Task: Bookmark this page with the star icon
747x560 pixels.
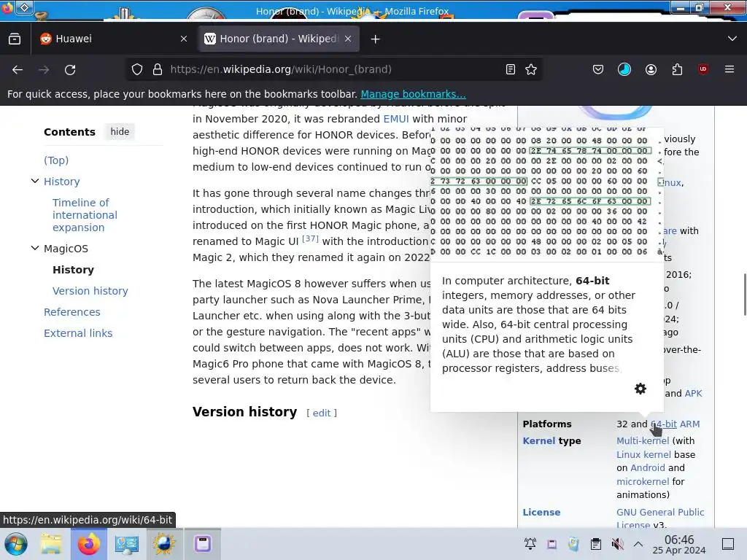Action: coord(531,69)
